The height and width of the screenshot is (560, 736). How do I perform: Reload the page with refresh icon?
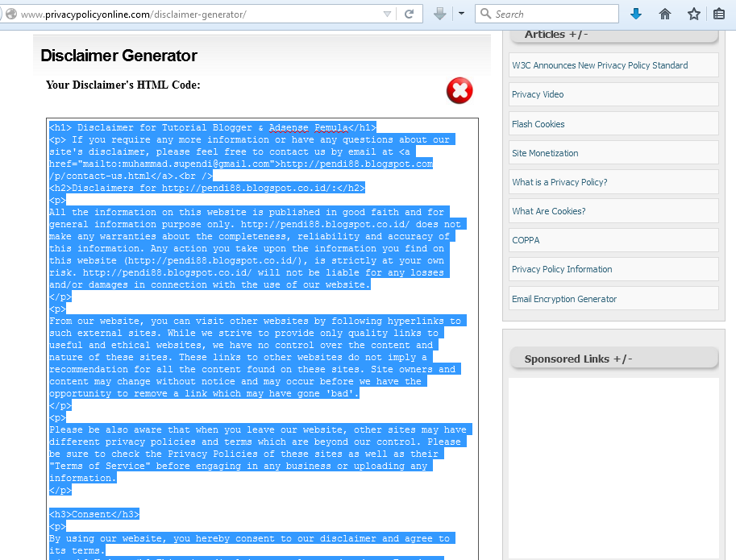coord(409,14)
